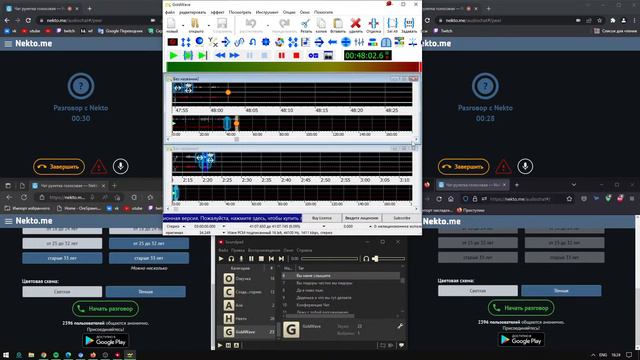640x360 pixels.
Task: Open the GoldWave Effect menu
Action: click(x=218, y=12)
